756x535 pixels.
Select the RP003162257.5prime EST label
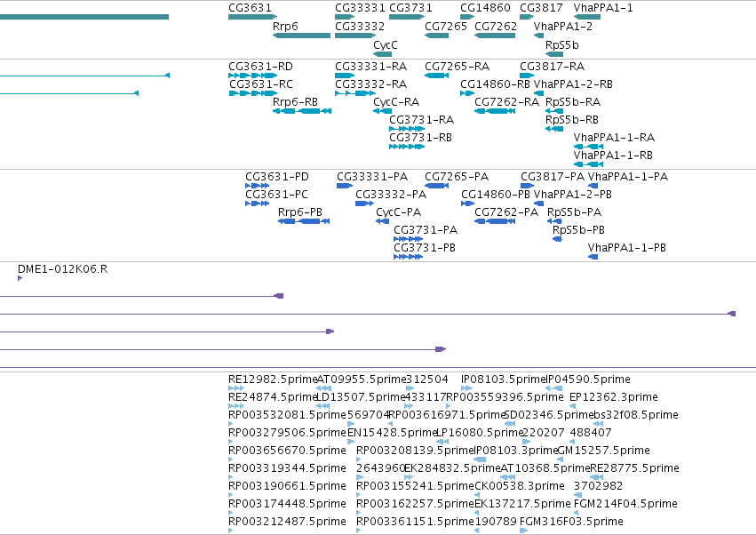coord(415,505)
